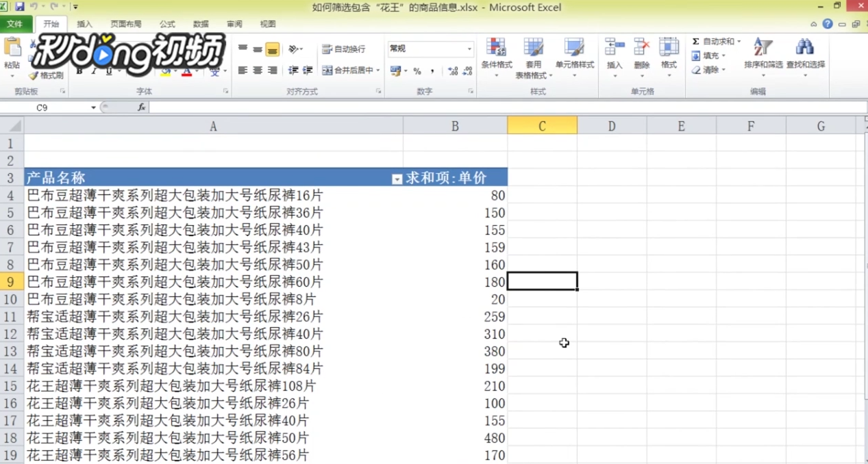This screenshot has width=868, height=464.
Task: Align text to middle of cell
Action: click(x=258, y=49)
